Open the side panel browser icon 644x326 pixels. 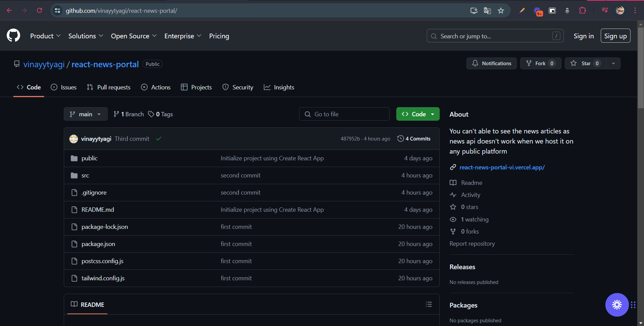pos(552,10)
